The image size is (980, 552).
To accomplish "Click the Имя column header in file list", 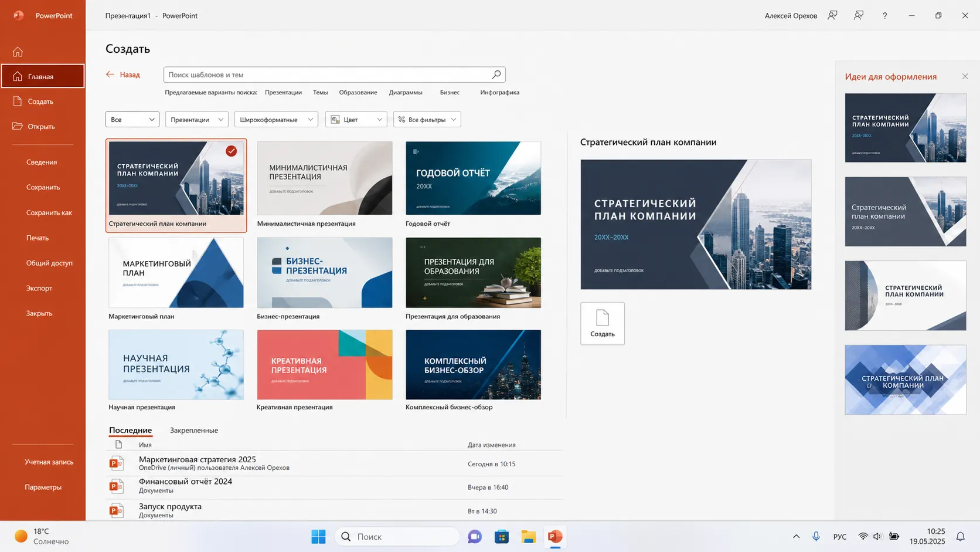I will tap(145, 445).
